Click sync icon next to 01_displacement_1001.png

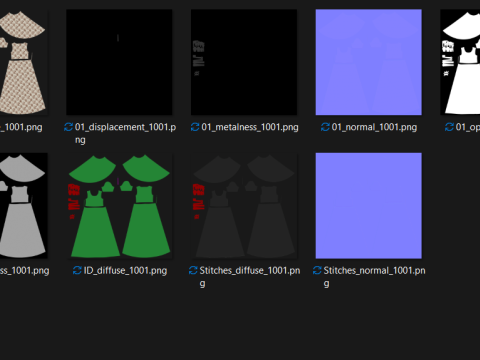(68, 127)
